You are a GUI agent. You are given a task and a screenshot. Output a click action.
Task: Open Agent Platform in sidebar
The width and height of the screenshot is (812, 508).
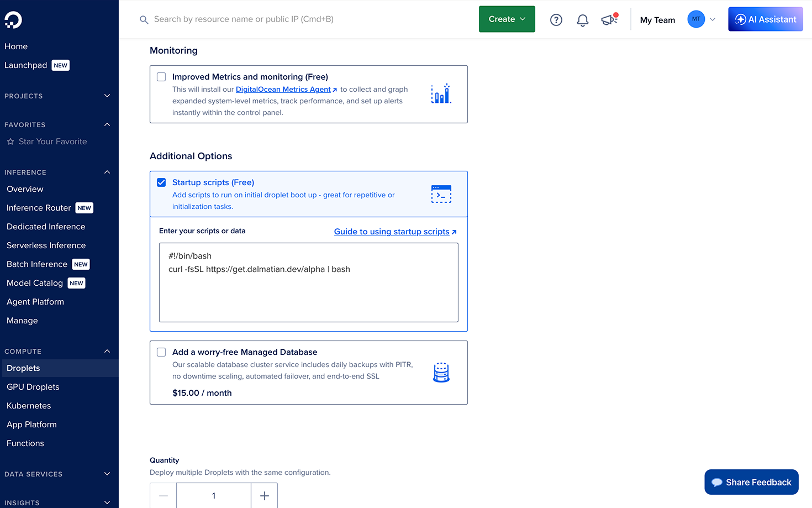coord(35,302)
